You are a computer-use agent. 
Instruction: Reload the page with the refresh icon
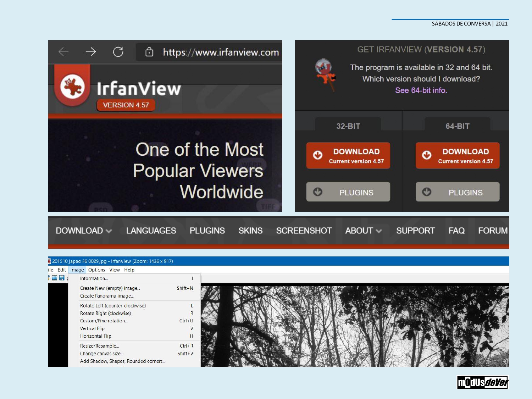tap(118, 52)
